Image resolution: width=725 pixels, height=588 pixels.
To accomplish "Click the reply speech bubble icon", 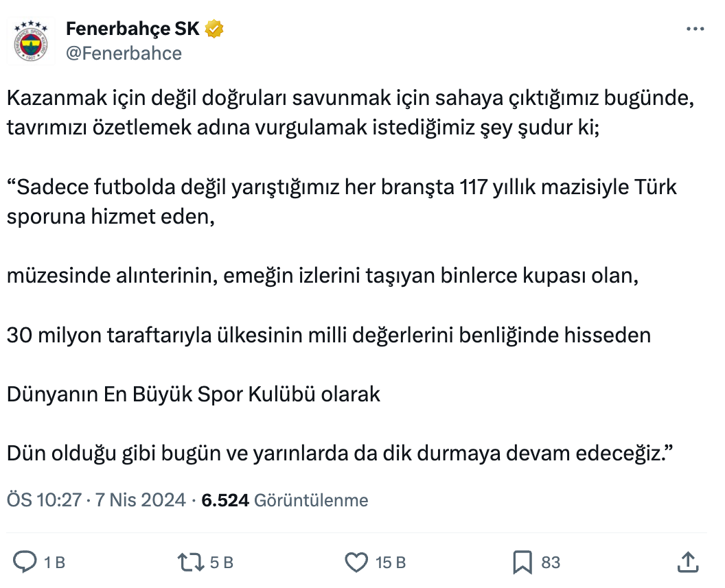I will pos(25,563).
